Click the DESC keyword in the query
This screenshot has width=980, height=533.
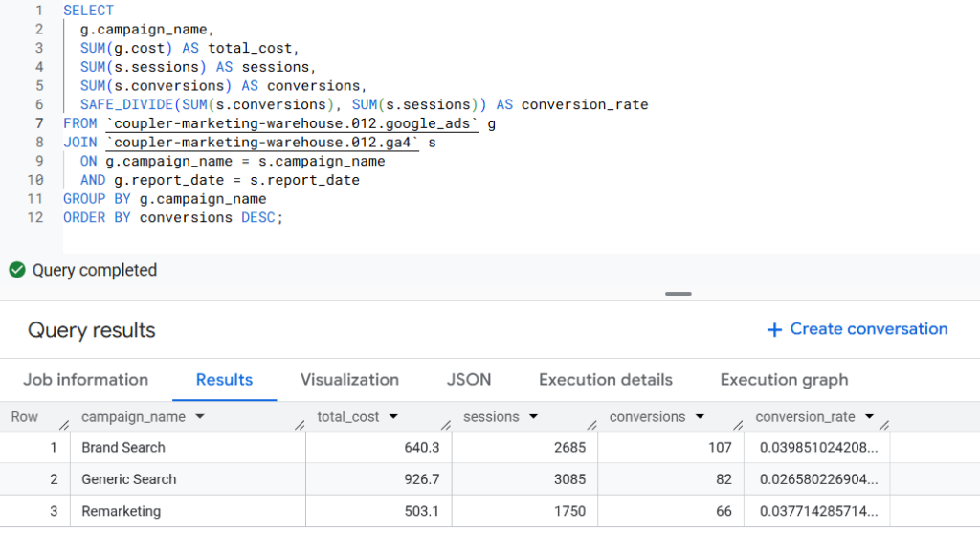coord(258,217)
